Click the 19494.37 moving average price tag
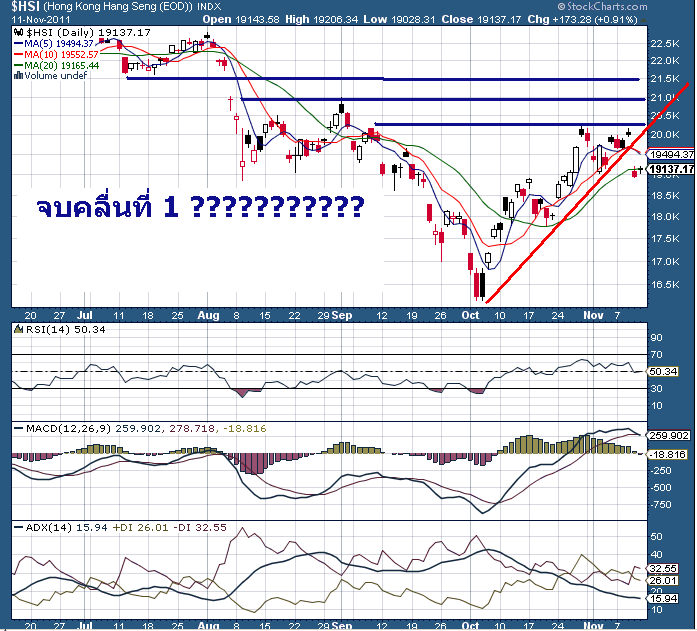Viewport: 697px width, 631px height. coord(670,155)
